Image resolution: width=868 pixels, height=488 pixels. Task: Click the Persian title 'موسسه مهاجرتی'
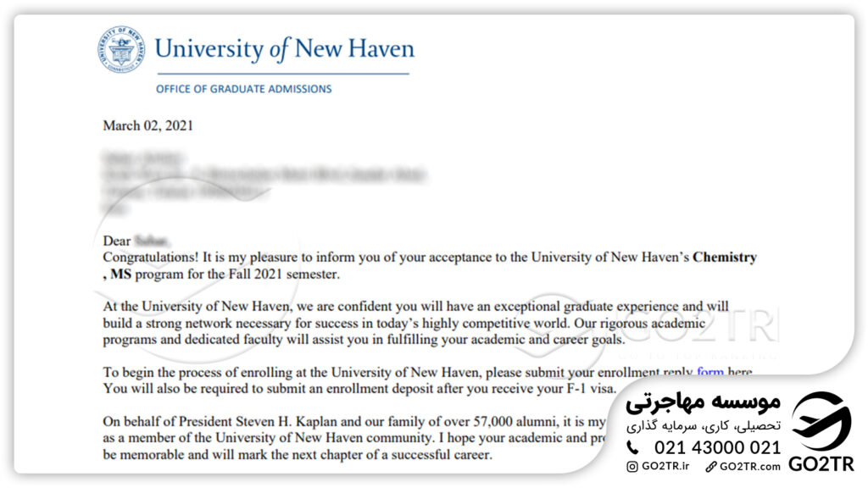703,402
